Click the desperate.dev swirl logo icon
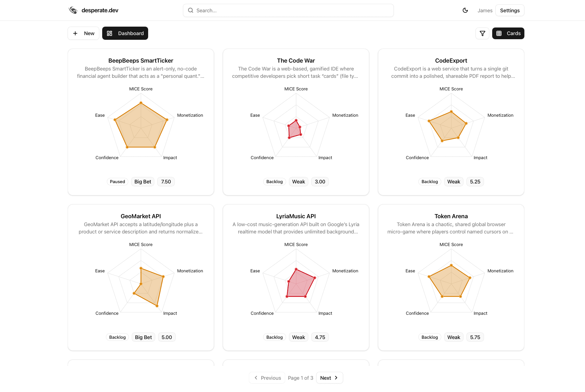The height and width of the screenshot is (392, 585). 73,10
